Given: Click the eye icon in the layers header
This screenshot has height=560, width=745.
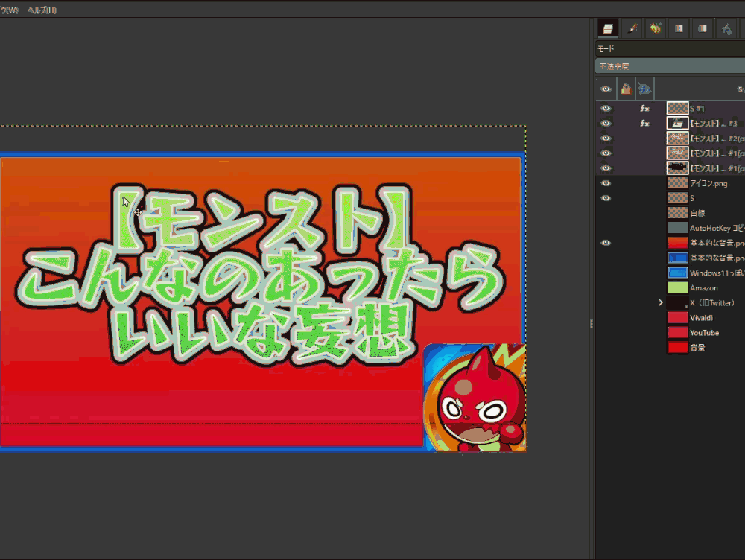Looking at the screenshot, I should [606, 89].
